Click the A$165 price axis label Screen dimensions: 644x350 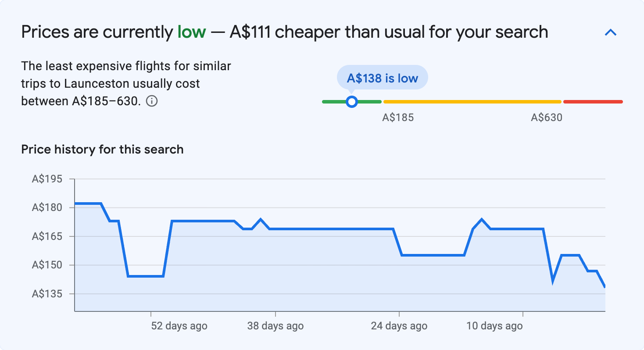[x=47, y=236]
